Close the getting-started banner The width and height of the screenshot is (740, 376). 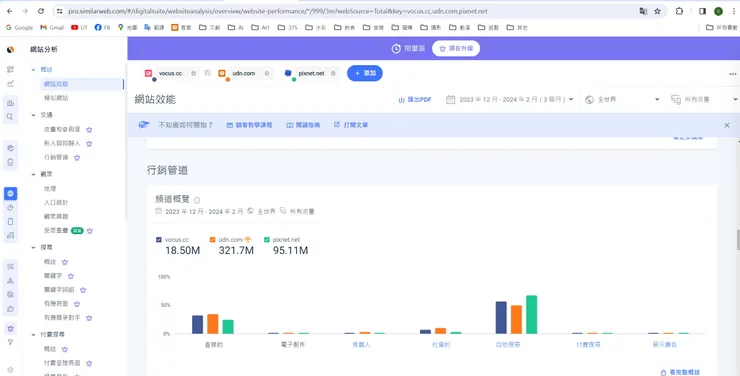click(727, 125)
